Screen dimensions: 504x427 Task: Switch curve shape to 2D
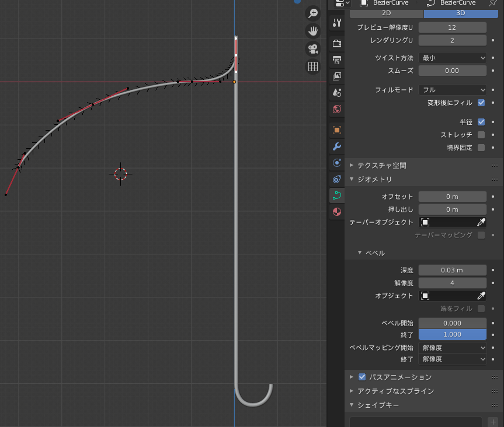(387, 13)
